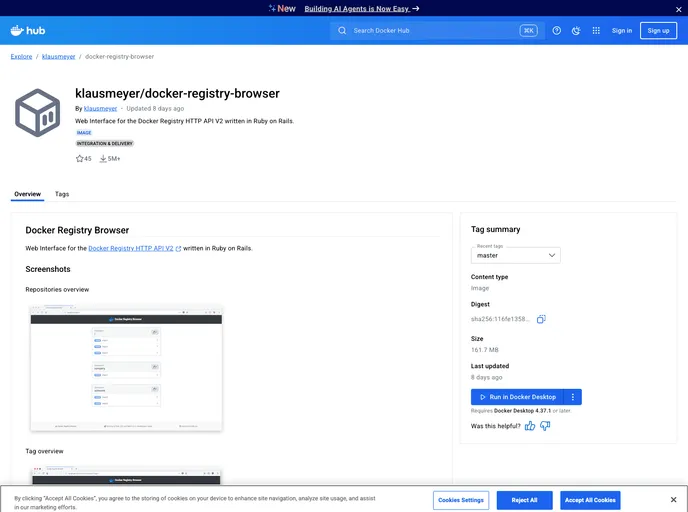Click the Cookies Settings button
This screenshot has width=688, height=512.
pyautogui.click(x=461, y=500)
